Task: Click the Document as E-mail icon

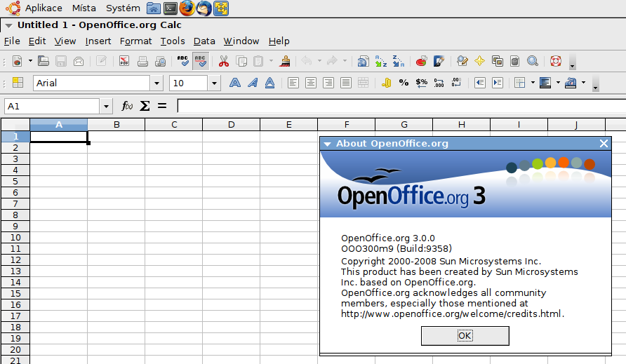Action: pos(79,61)
